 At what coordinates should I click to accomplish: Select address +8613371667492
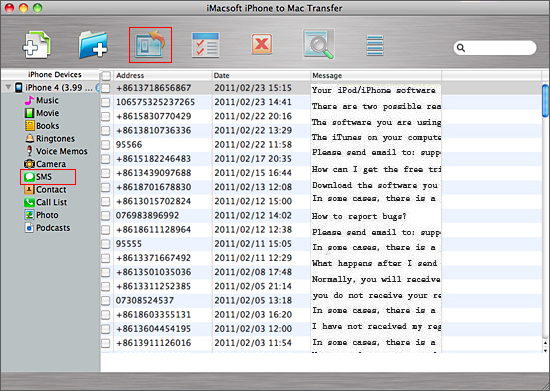[154, 258]
